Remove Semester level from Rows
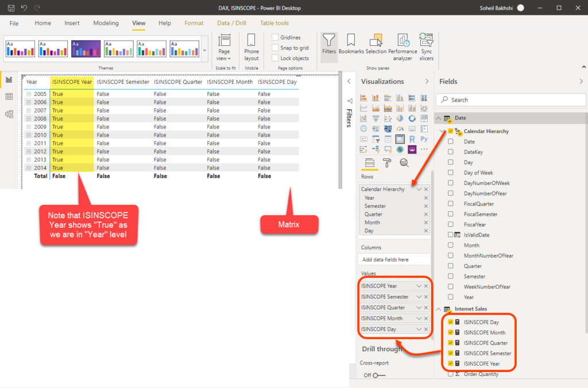Viewport: 588px width, 388px height. tap(426, 206)
